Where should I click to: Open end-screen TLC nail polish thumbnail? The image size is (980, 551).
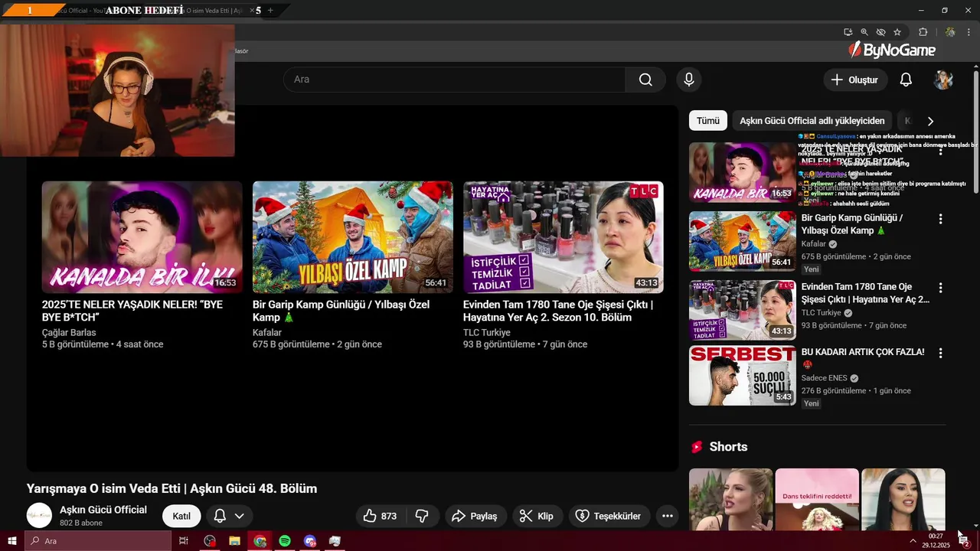(563, 237)
